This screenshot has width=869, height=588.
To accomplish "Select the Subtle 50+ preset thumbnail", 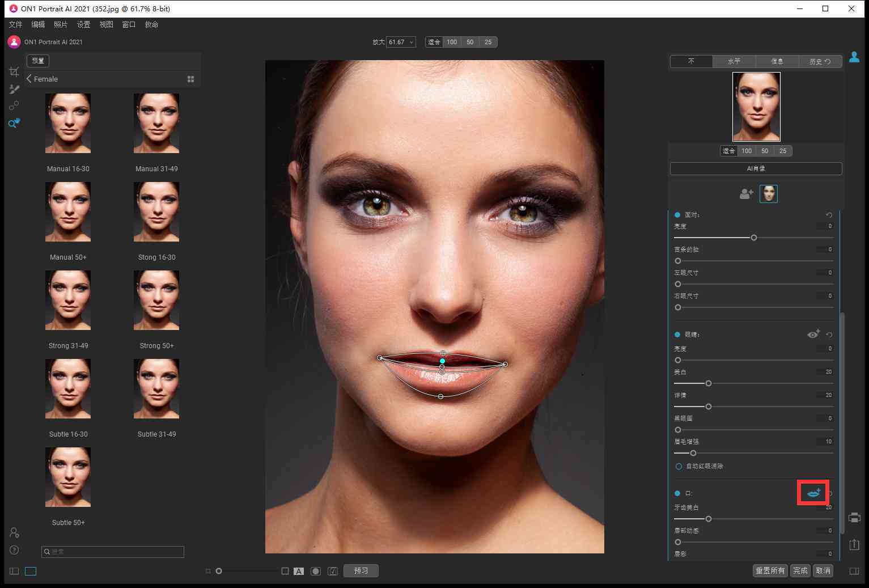I will 68,477.
